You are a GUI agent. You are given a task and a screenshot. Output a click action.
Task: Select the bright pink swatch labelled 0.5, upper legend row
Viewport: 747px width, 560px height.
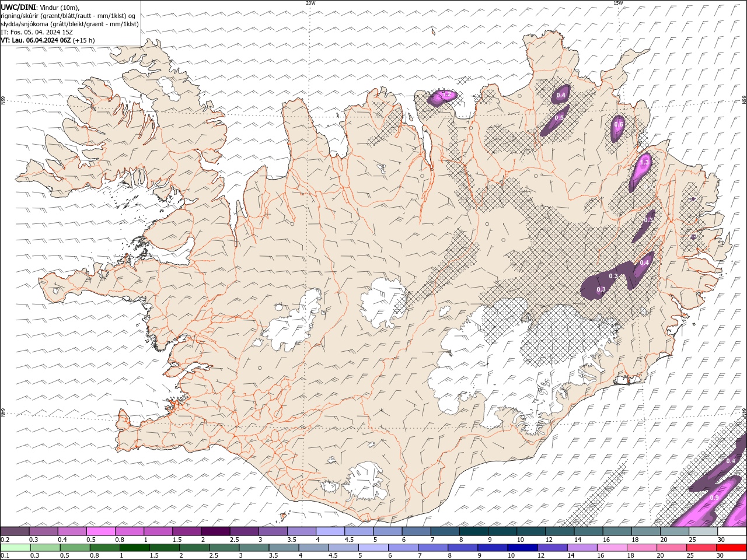[100, 531]
